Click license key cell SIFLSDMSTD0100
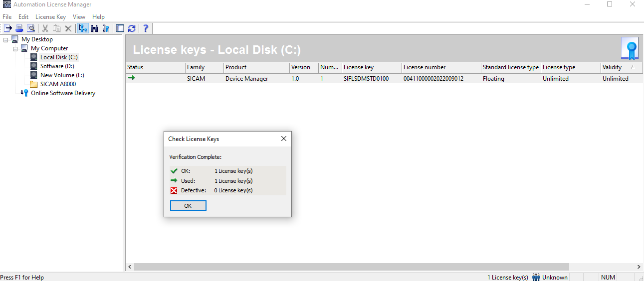 point(366,79)
